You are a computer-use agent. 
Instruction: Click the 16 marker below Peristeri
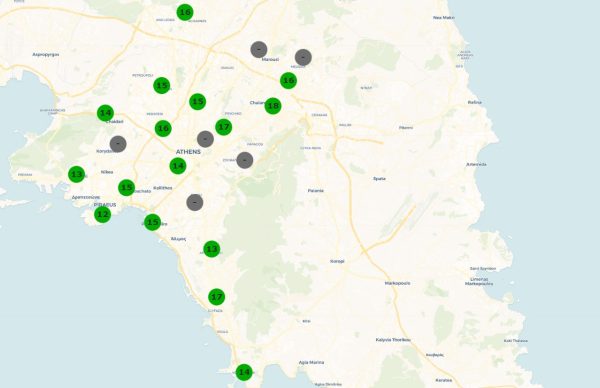[163, 128]
